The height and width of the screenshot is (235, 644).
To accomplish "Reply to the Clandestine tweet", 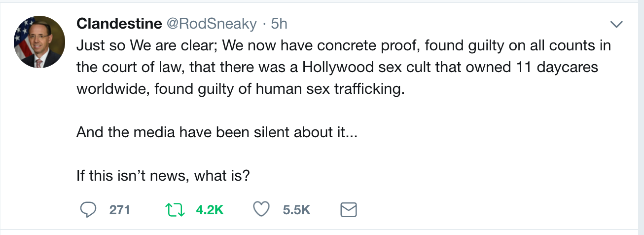I will (x=88, y=210).
